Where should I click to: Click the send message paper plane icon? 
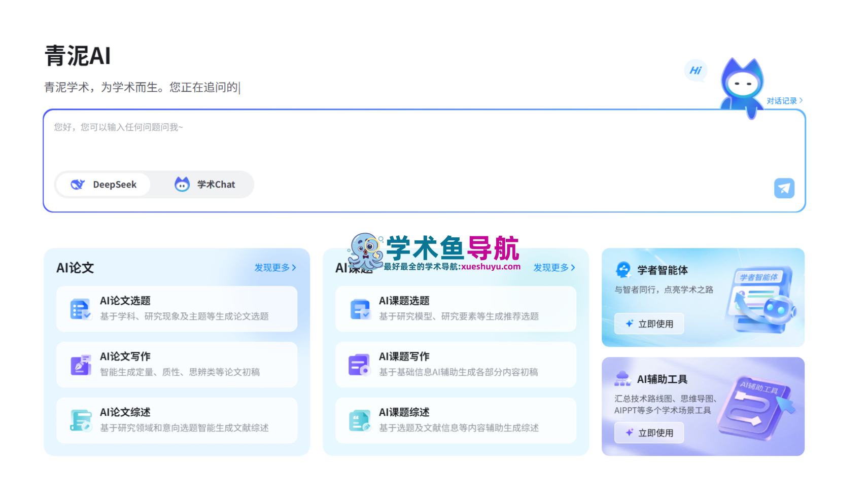coord(784,188)
